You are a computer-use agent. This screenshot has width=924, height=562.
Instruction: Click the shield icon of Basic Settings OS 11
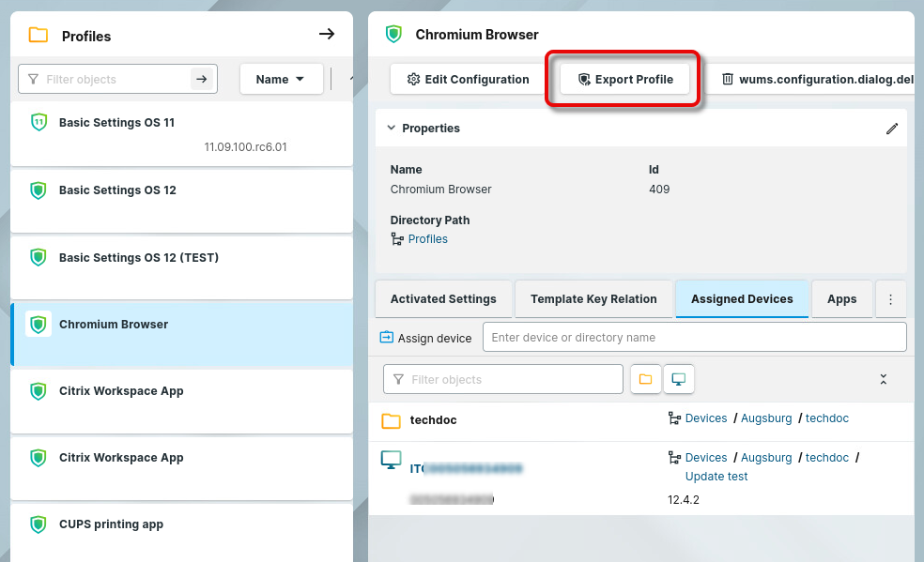point(38,123)
